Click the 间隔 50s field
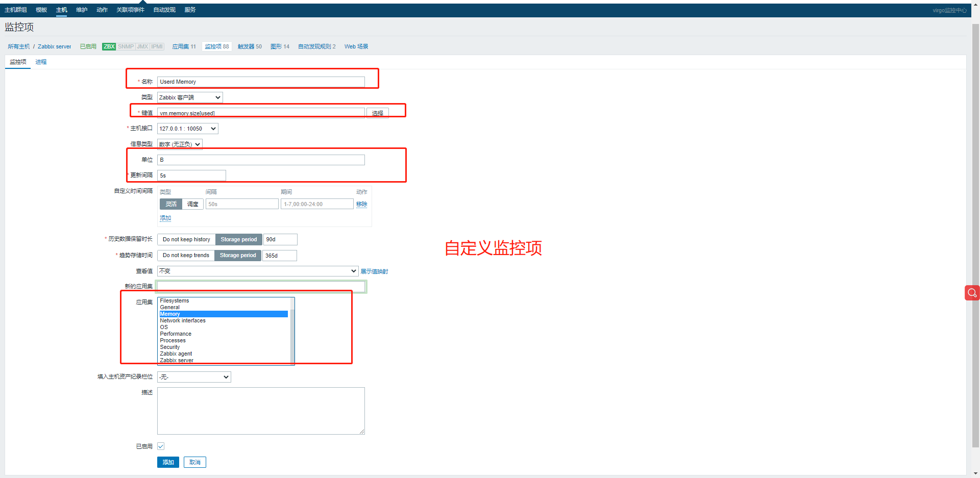Viewport: 980px width, 478px height. tap(242, 204)
